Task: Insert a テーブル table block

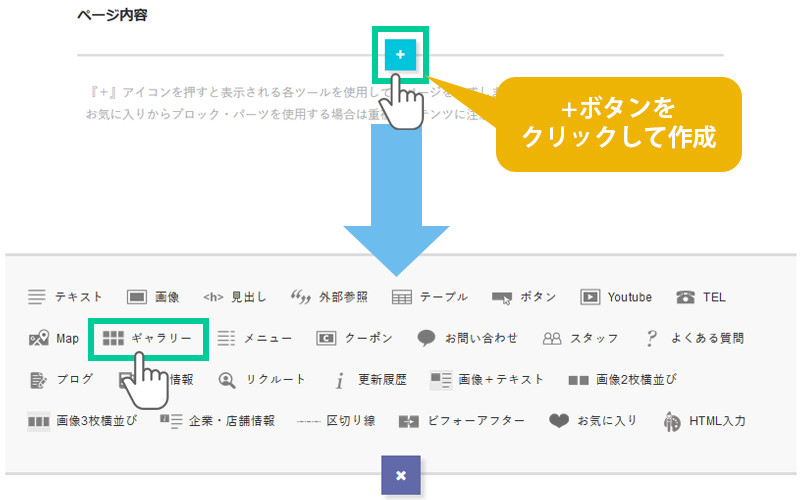Action: (x=430, y=297)
